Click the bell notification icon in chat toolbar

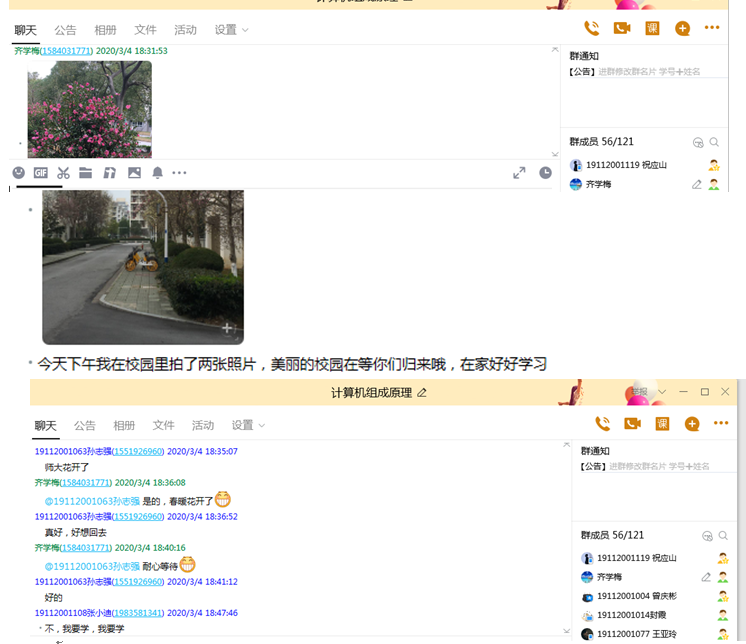coord(157,173)
